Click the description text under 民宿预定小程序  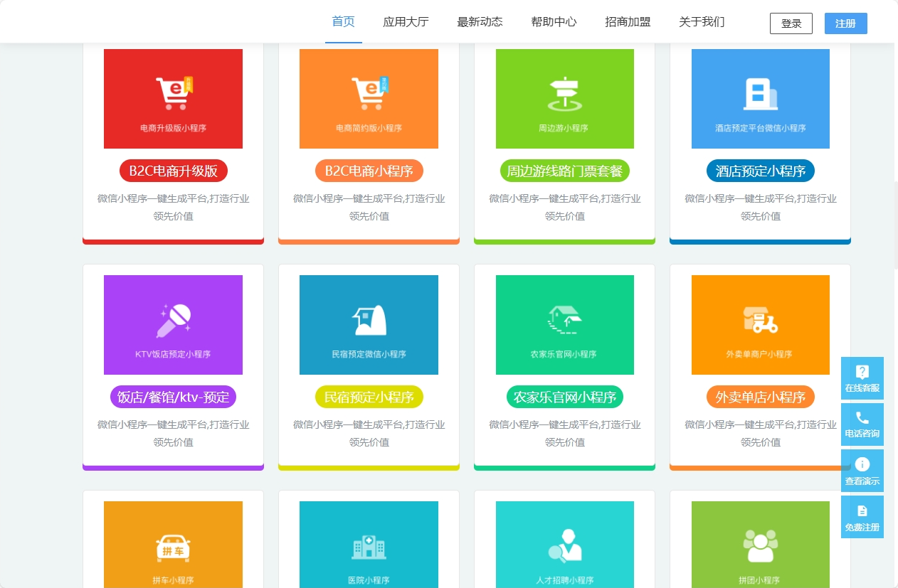[369, 433]
